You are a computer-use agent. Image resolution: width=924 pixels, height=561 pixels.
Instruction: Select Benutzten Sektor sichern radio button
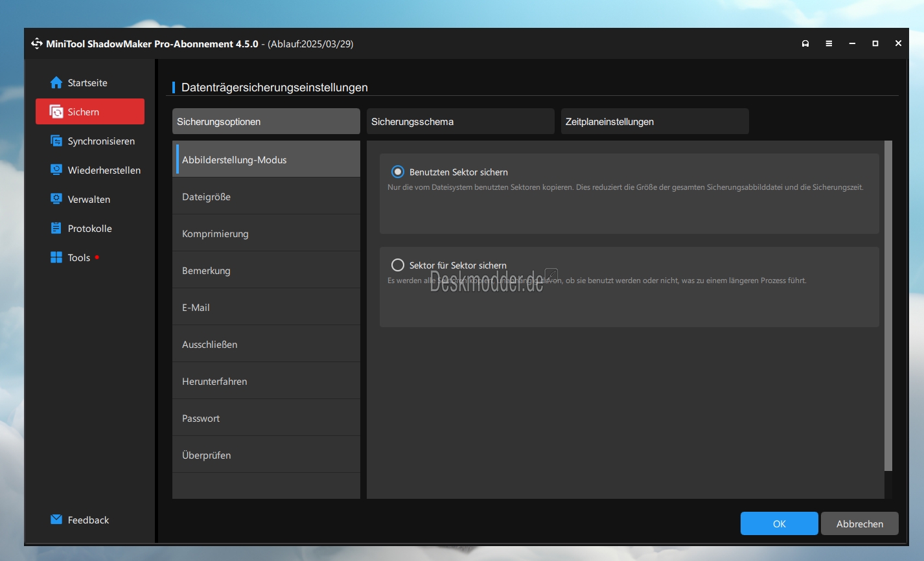398,172
